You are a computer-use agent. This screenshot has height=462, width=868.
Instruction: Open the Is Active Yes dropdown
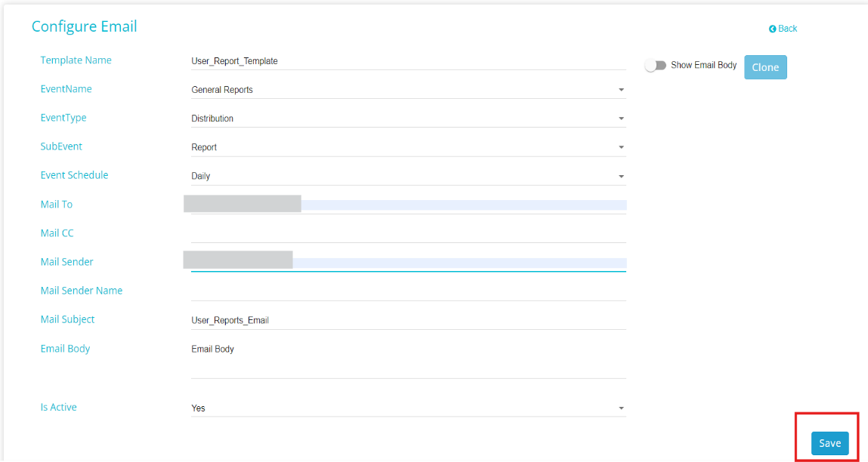click(x=409, y=408)
